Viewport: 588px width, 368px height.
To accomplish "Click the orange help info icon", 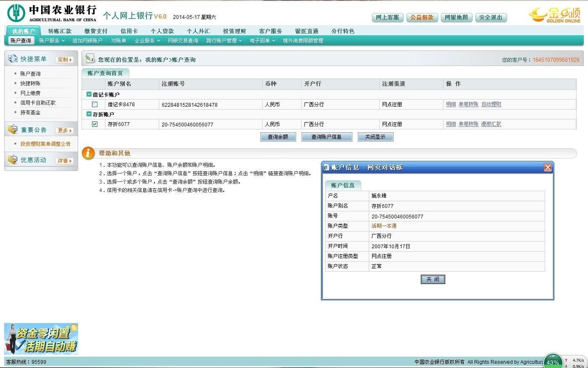I will click(x=88, y=153).
